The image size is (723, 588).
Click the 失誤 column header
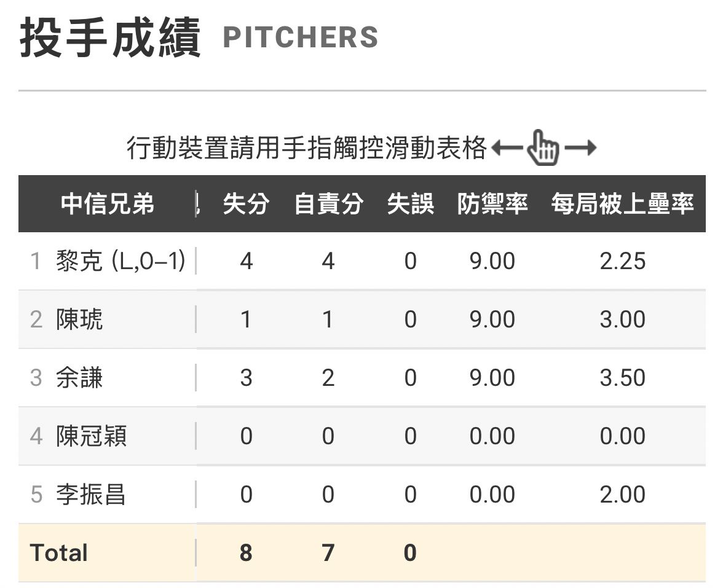[410, 204]
